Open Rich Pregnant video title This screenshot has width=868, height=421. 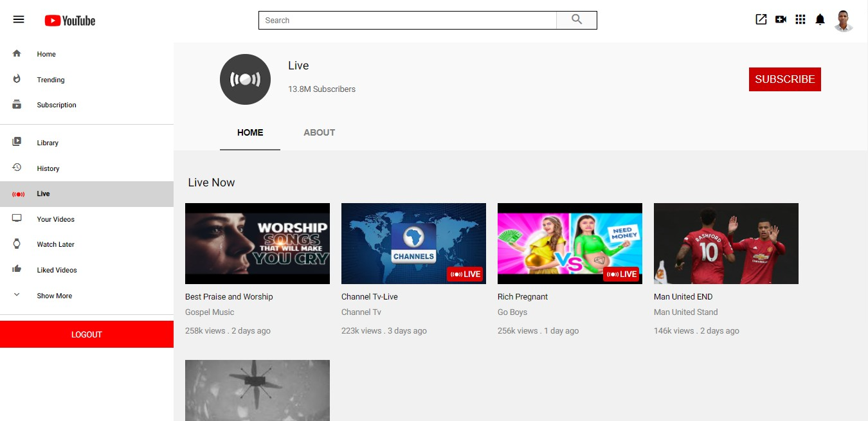click(x=523, y=297)
